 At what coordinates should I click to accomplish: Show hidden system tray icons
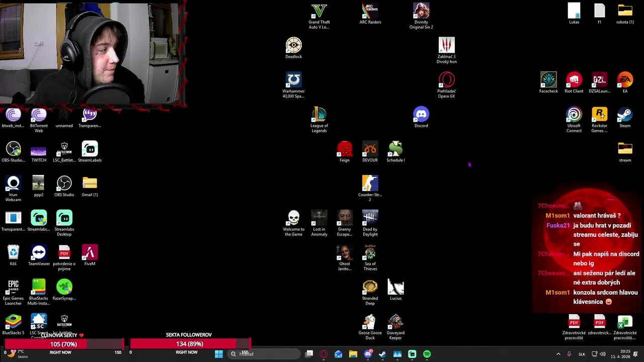[x=558, y=354]
